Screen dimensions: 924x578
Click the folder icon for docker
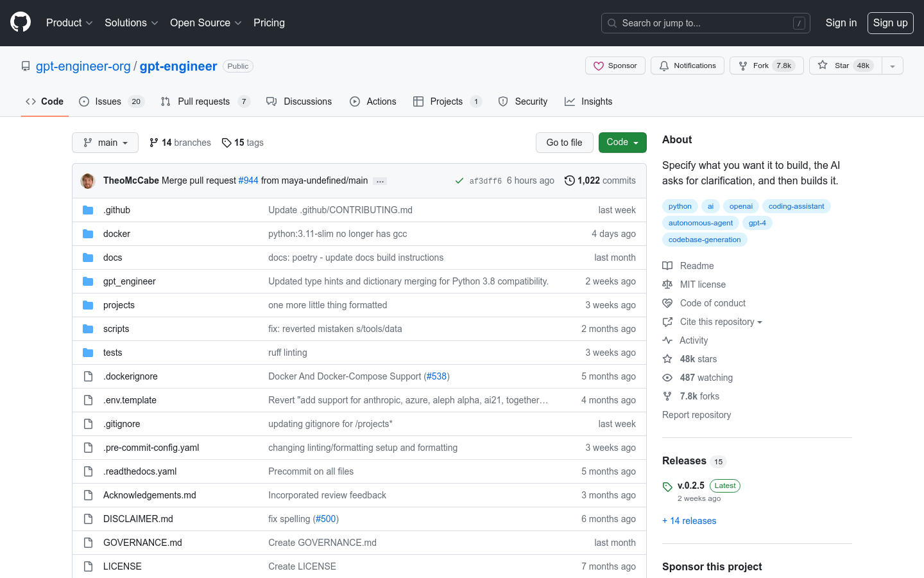pyautogui.click(x=88, y=234)
